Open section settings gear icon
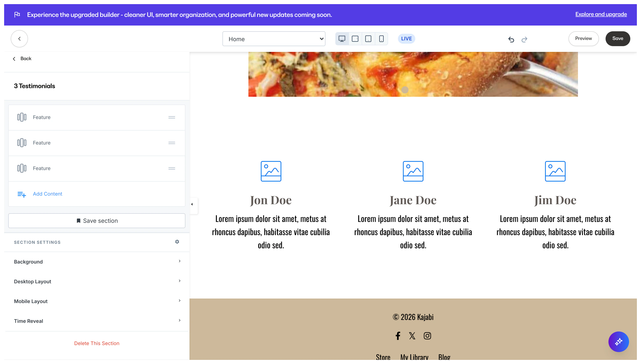Screen dimensions: 641x364 pyautogui.click(x=177, y=242)
